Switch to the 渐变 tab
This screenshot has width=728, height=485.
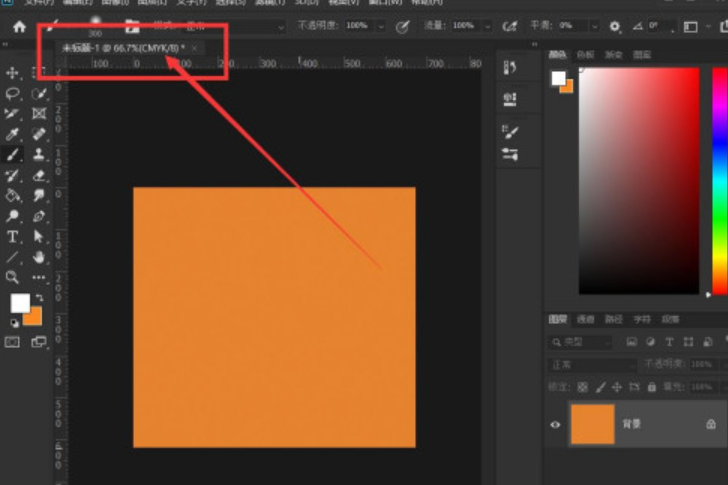(x=613, y=55)
